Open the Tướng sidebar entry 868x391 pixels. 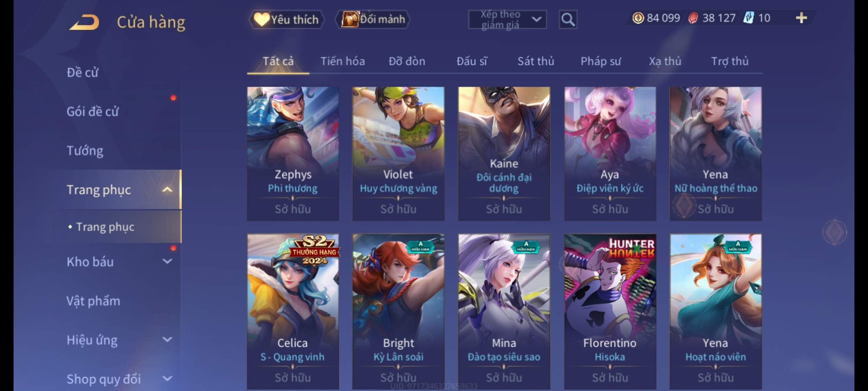coord(85,151)
